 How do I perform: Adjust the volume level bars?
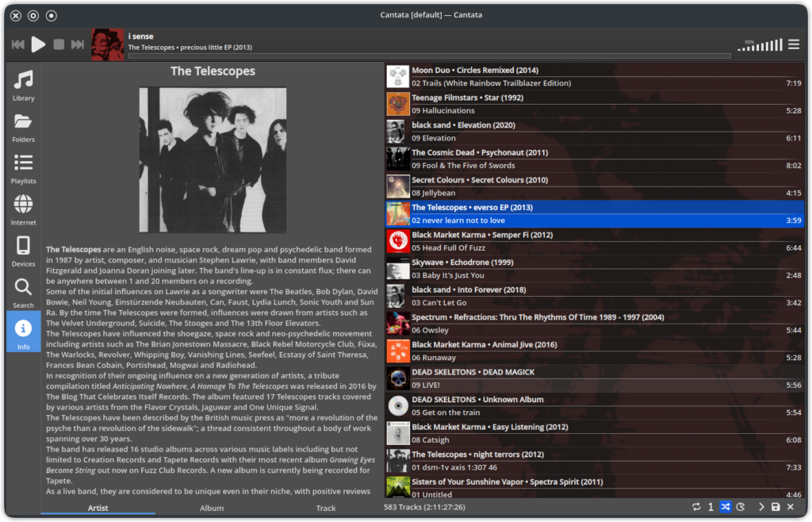point(759,46)
